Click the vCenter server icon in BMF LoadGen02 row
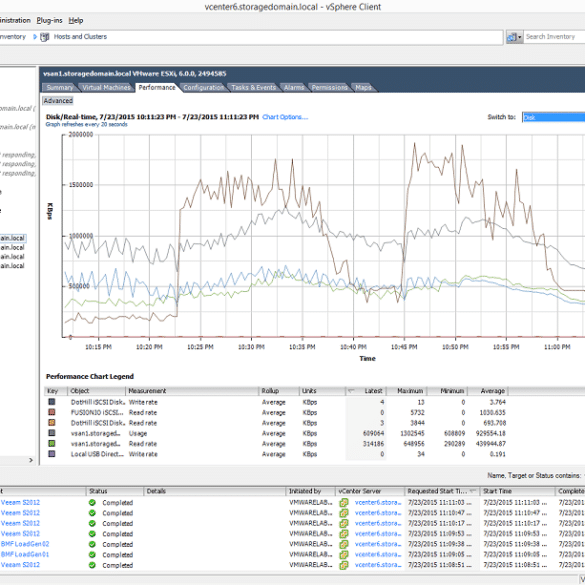This screenshot has width=585, height=585. 344,544
